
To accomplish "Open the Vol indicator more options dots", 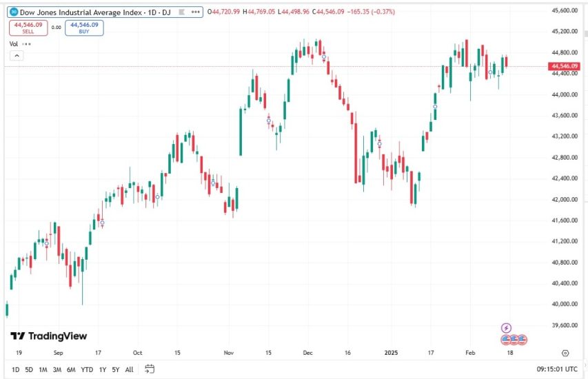I will click(26, 44).
